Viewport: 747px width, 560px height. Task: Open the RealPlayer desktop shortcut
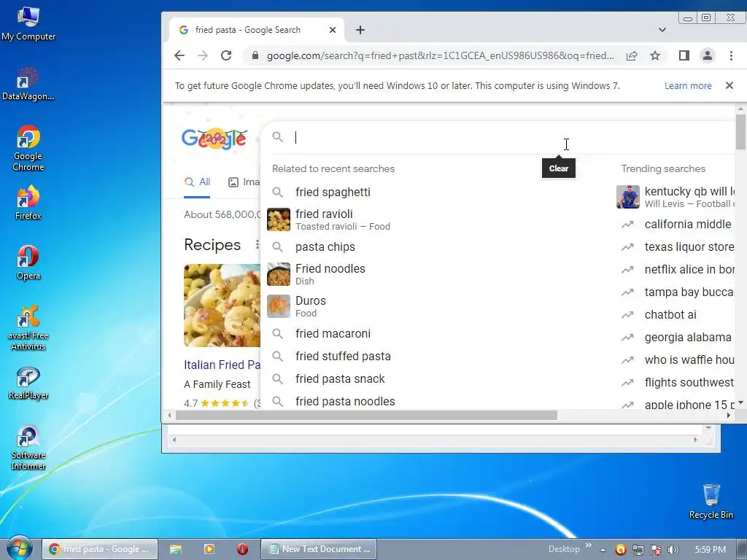[28, 384]
